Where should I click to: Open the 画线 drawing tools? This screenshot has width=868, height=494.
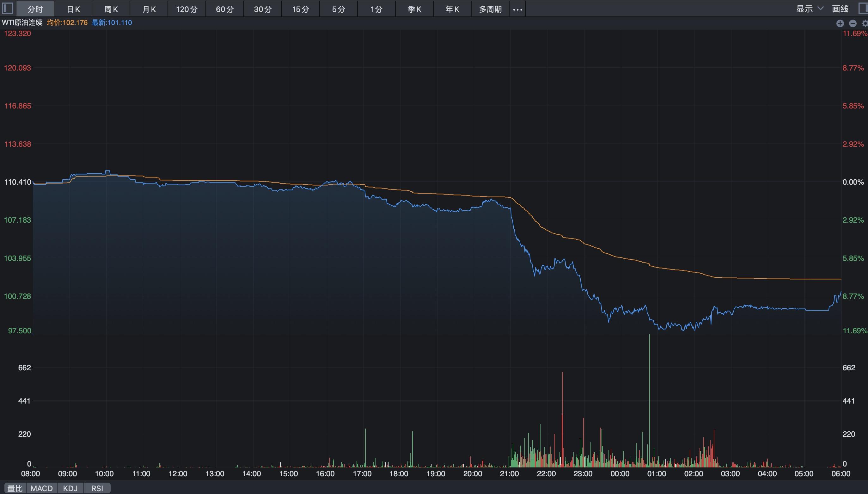840,9
